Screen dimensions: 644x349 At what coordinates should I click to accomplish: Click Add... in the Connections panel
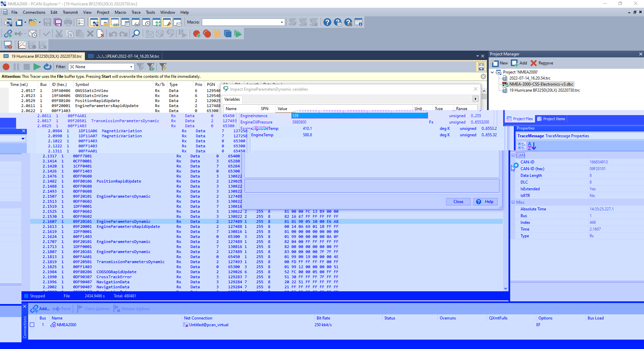coord(40,309)
